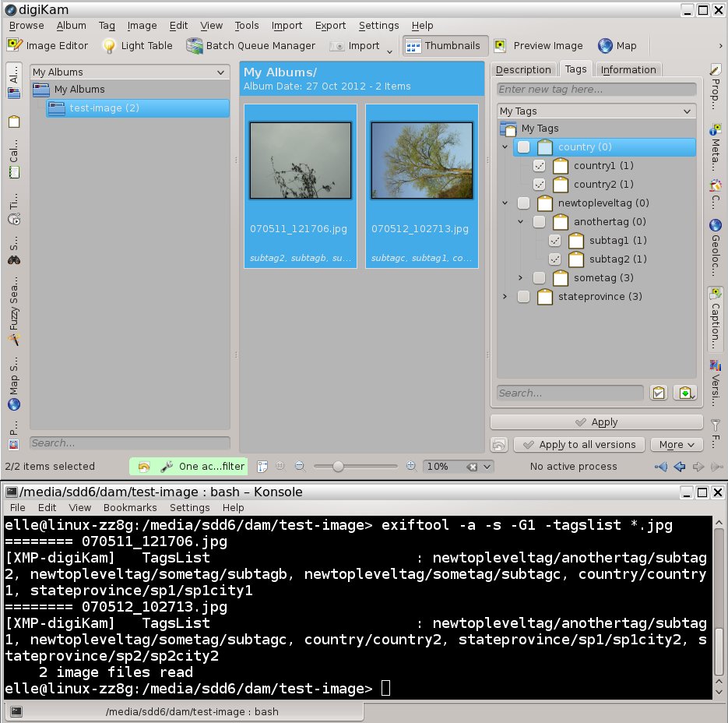728x723 pixels.
Task: Launch the Batch Queue Manager
Action: click(251, 45)
